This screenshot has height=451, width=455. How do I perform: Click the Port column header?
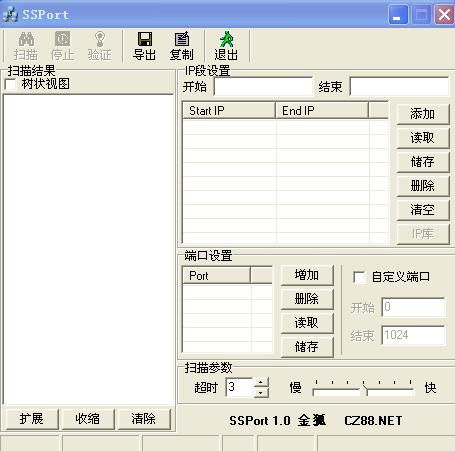tap(216, 276)
